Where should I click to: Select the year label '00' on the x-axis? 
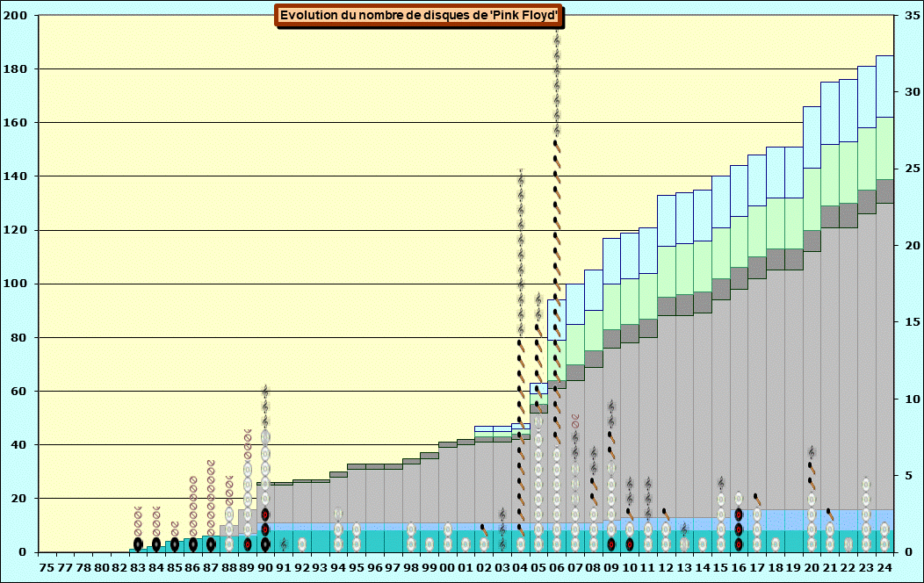point(447,568)
